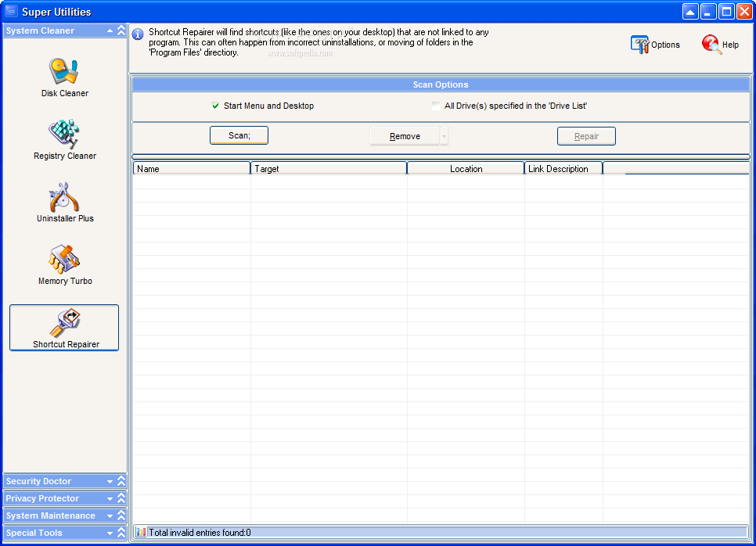The height and width of the screenshot is (546, 756).
Task: Launch Uninstaller Plus
Action: coord(65,203)
